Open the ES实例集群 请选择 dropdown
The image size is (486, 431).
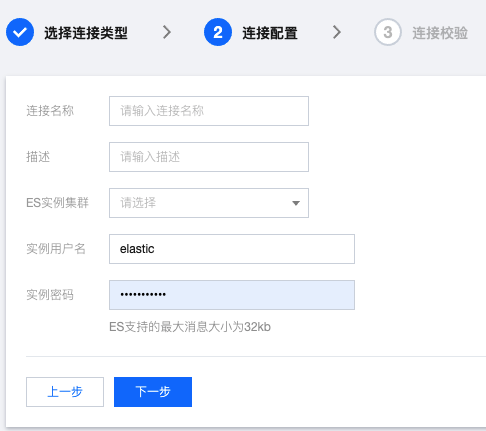tap(209, 203)
